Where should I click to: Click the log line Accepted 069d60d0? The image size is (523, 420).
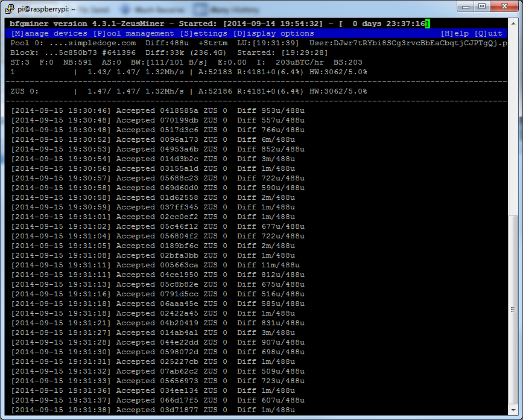[157, 188]
